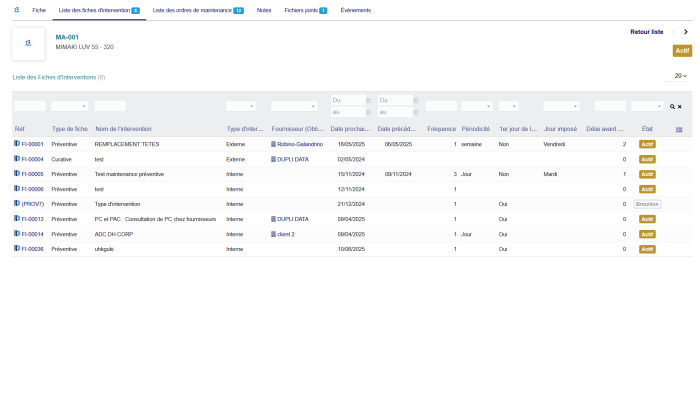Click the Retour liste link

pyautogui.click(x=646, y=32)
